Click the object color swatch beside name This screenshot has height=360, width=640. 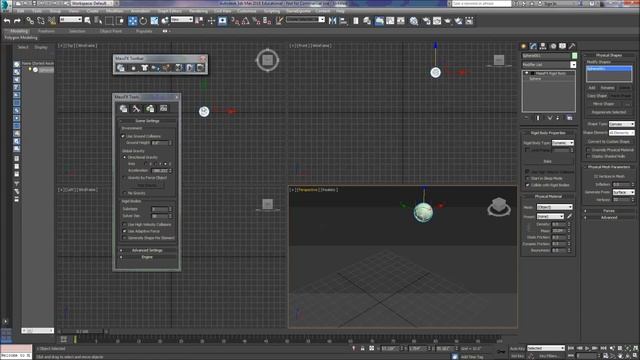click(574, 56)
